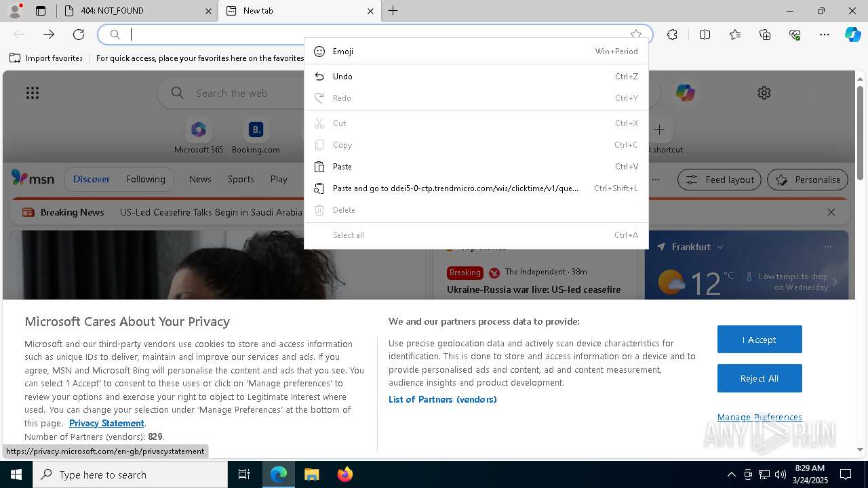This screenshot has width=868, height=488.
Task: Open the Edge profile icon
Action: click(x=15, y=11)
